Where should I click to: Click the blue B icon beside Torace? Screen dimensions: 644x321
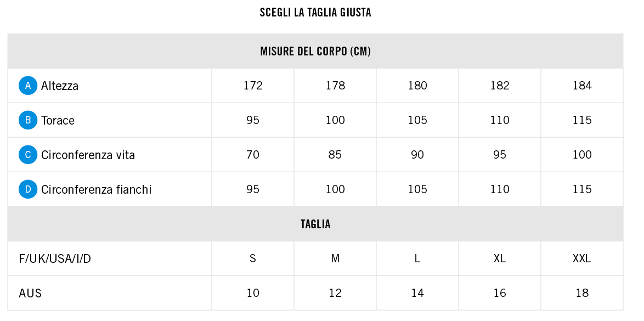[x=28, y=120]
